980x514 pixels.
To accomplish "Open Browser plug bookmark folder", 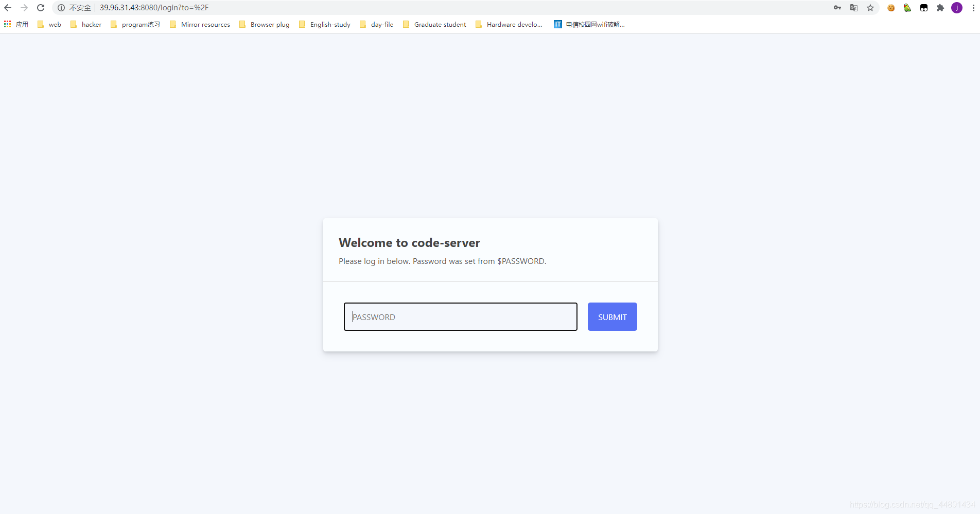I will click(265, 24).
